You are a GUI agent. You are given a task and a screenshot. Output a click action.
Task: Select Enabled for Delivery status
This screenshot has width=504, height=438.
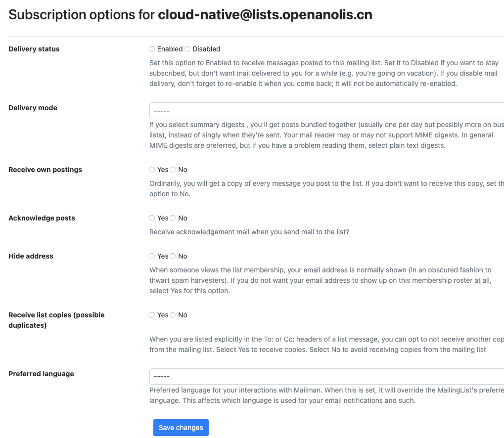point(152,49)
